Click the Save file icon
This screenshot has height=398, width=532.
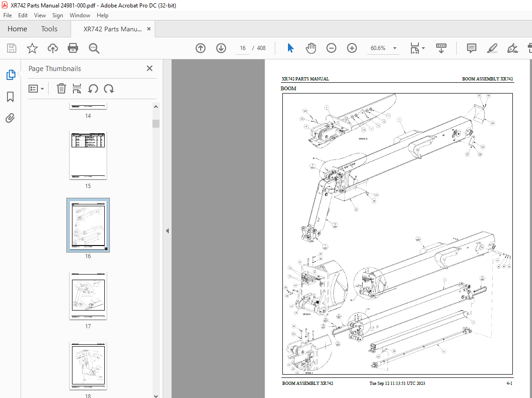[x=12, y=48]
